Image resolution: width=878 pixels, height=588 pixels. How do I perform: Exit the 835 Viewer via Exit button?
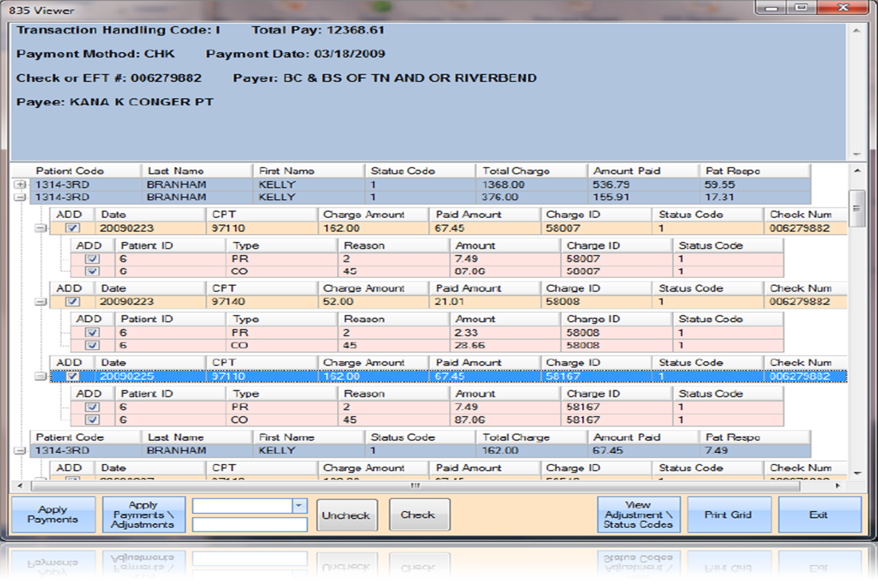[818, 515]
